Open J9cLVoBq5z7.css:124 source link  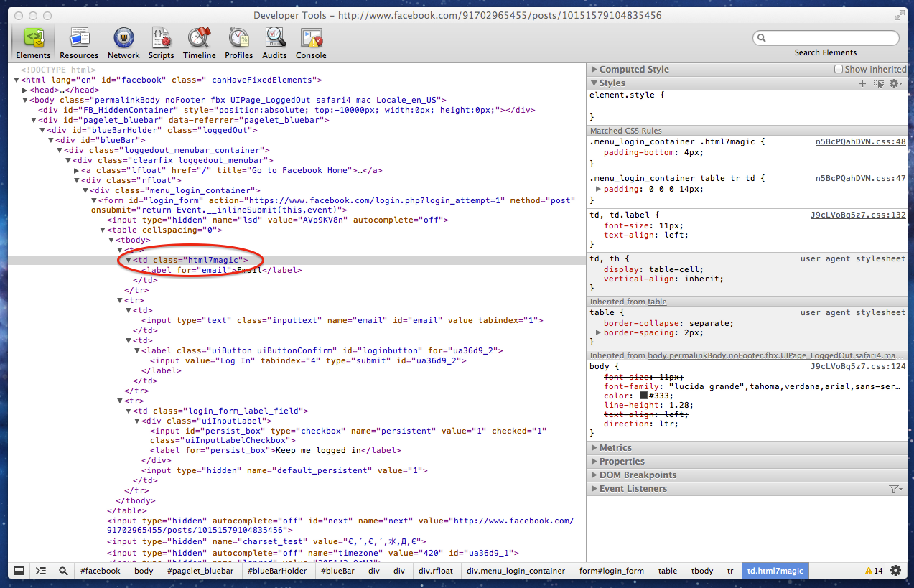[858, 366]
